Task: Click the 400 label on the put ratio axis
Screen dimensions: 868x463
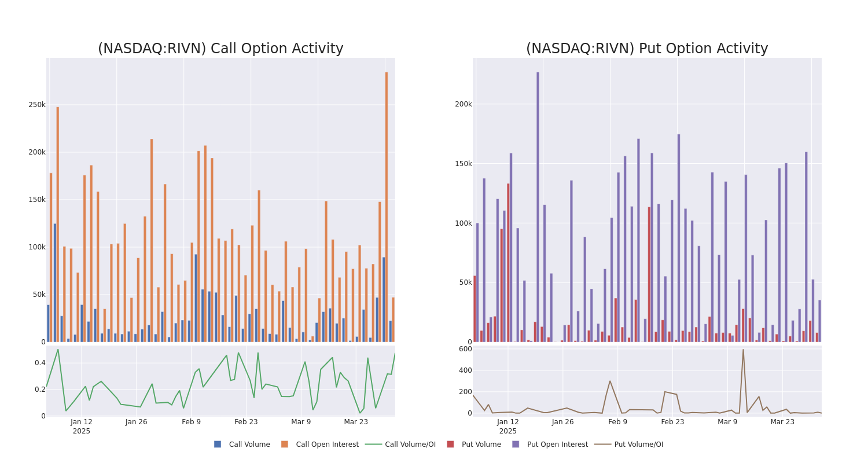Action: pyautogui.click(x=465, y=370)
